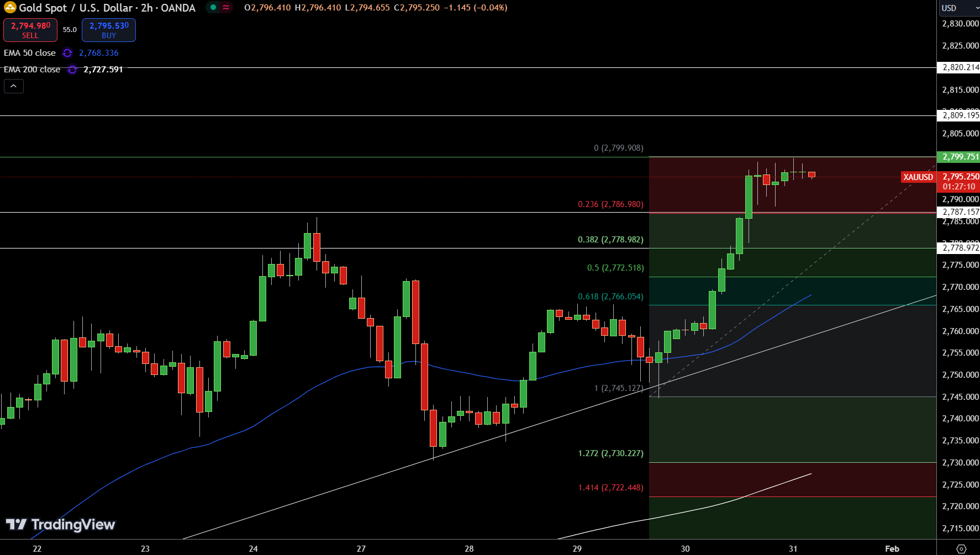
Task: Click the EMA 50 value 2,768.336
Action: click(x=99, y=53)
